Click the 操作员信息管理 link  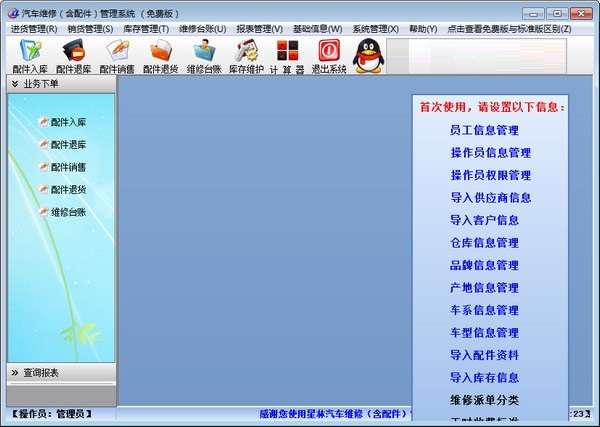pyautogui.click(x=491, y=153)
